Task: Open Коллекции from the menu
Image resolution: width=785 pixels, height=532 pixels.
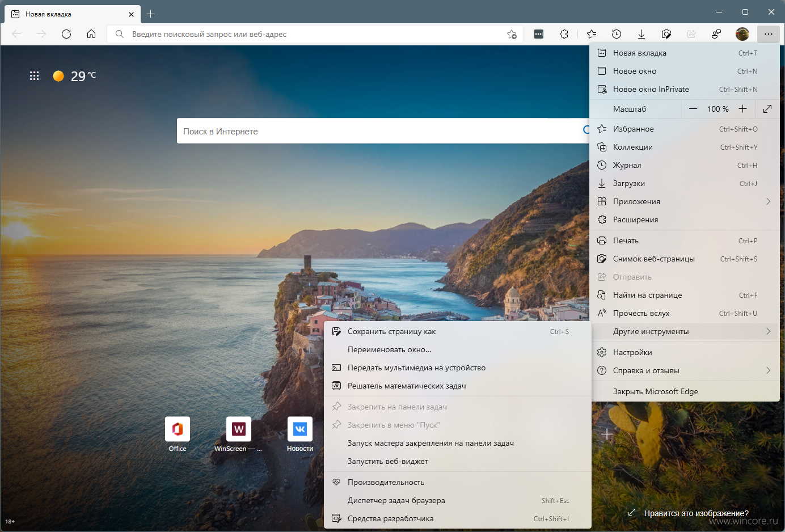Action: [685, 147]
